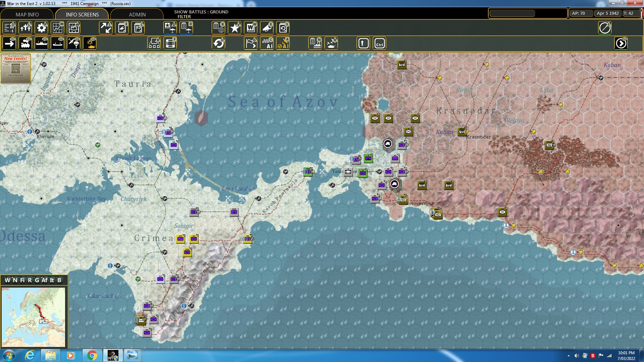Open the production factory list icon (N)
Image resolution: width=644 pixels, height=362 pixels.
pyautogui.click(x=315, y=43)
